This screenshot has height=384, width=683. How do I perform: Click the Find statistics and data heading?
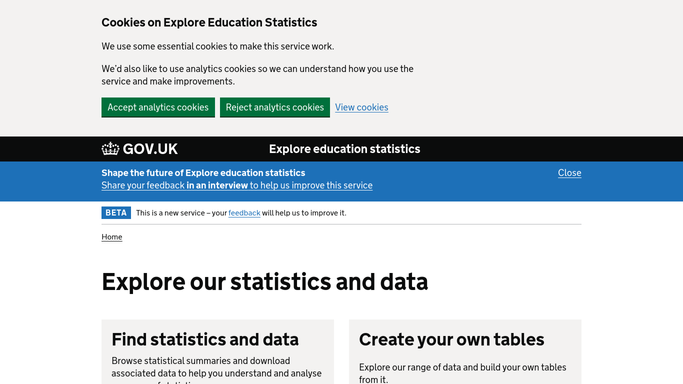(205, 340)
